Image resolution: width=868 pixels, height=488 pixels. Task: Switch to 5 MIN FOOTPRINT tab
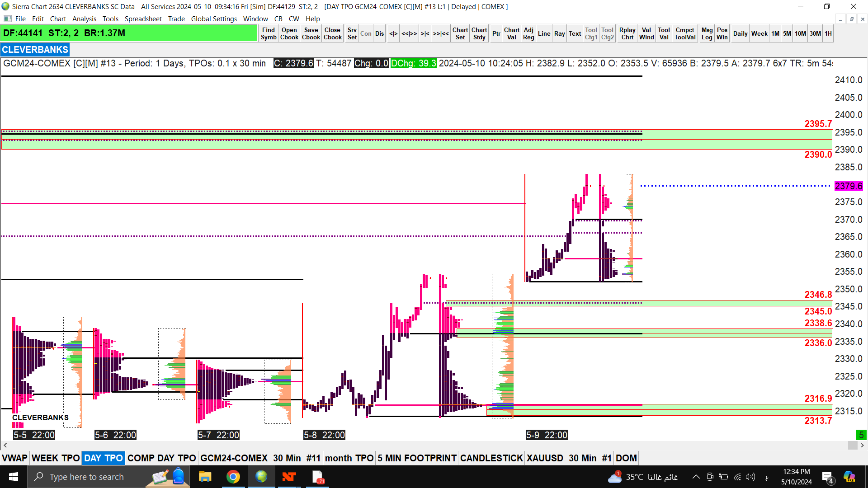417,458
